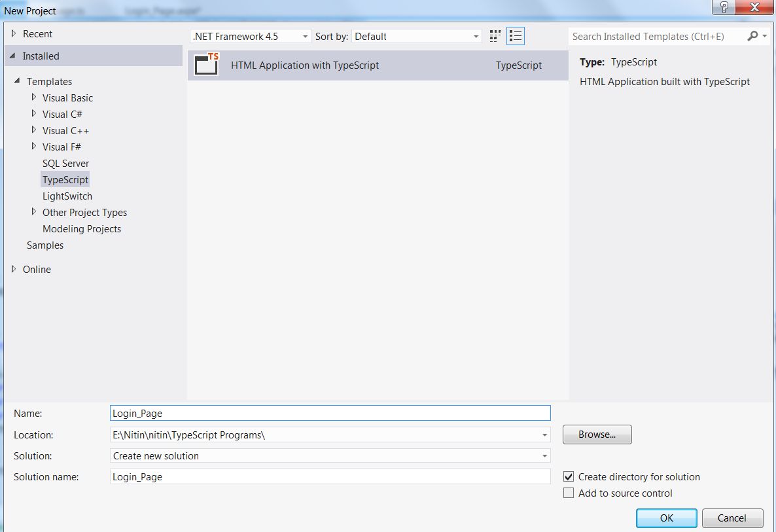Expand the Visual C# node
Screen dimensions: 776x532
[33, 113]
